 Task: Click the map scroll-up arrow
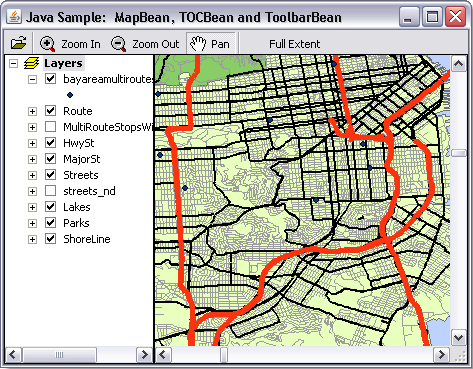(x=459, y=63)
